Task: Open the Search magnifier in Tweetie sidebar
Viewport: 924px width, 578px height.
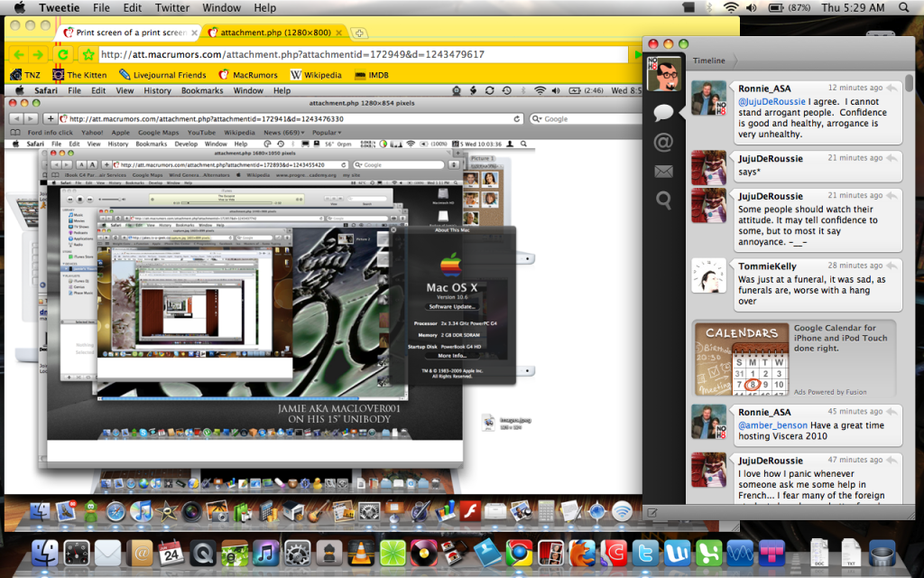Action: (663, 200)
